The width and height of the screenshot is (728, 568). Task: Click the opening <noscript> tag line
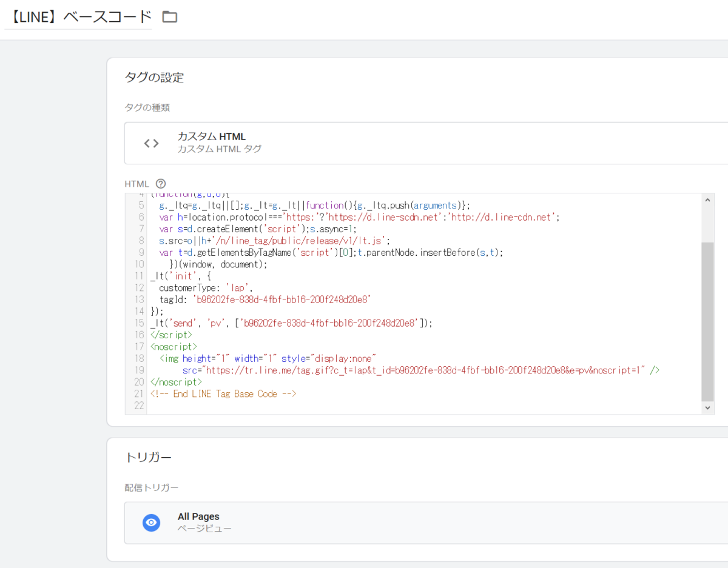(x=174, y=347)
